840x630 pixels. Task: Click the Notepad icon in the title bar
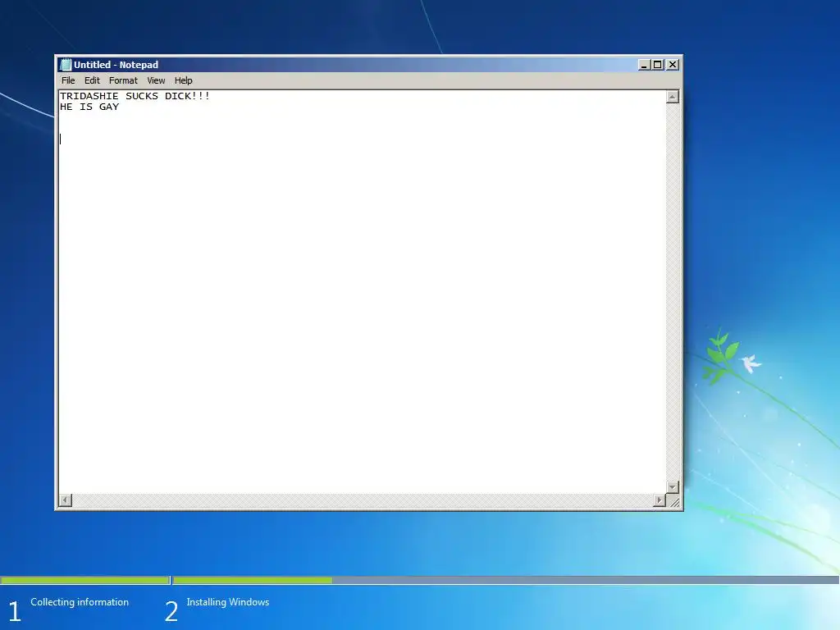[x=66, y=65]
